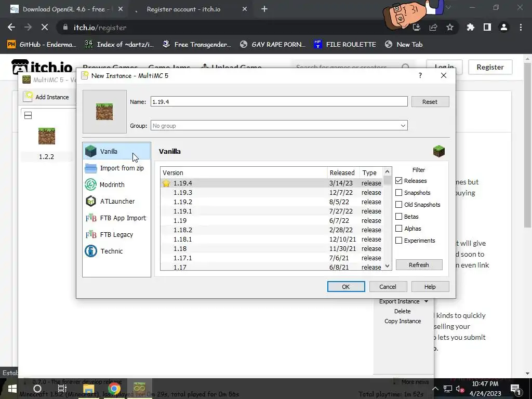The width and height of the screenshot is (532, 399).
Task: Open the New Tab bookmark
Action: 404,45
